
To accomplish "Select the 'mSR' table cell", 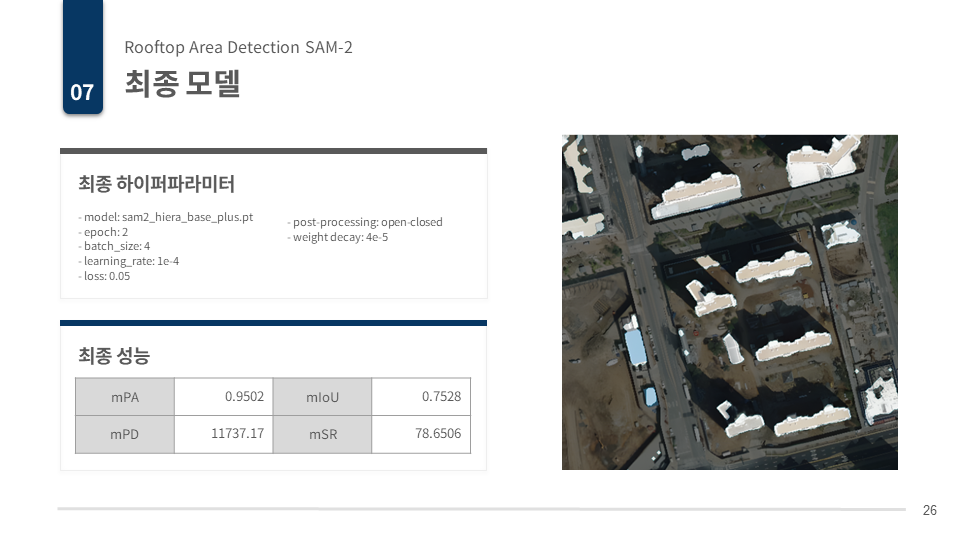I will 322,434.
